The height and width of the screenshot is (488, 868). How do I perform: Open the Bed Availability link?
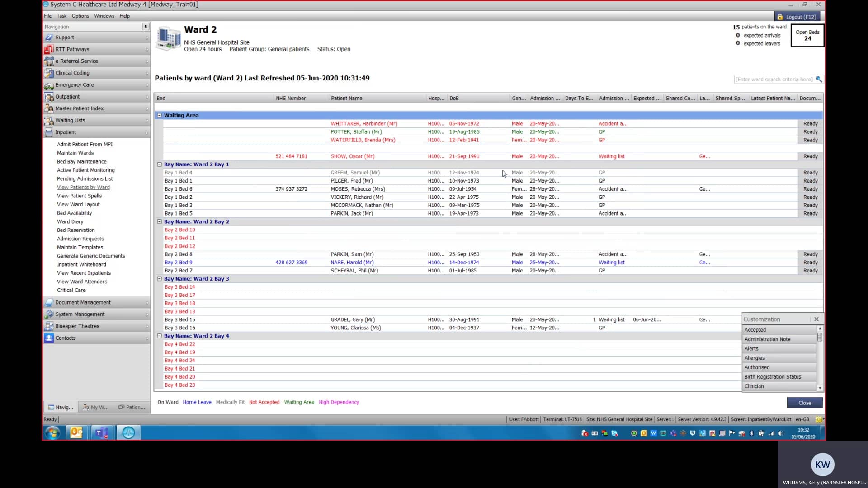74,213
